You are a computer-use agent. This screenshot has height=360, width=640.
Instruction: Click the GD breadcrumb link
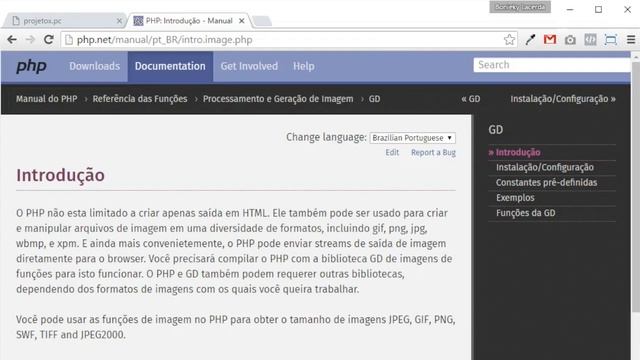point(374,99)
